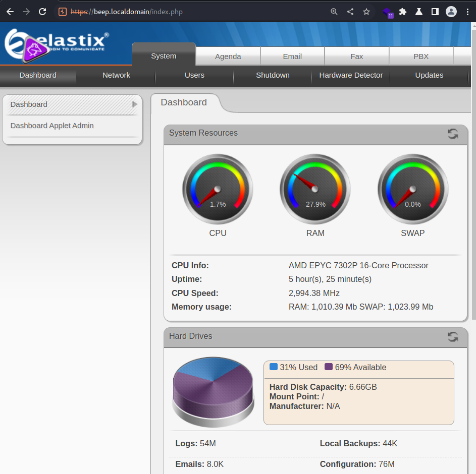Switch to the Agenda tab
The width and height of the screenshot is (476, 474).
[228, 56]
